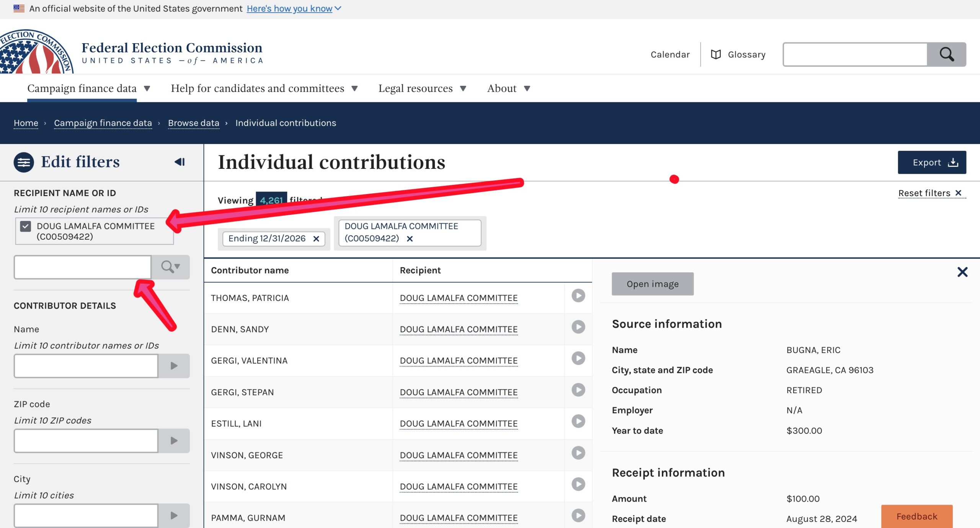The height and width of the screenshot is (528, 980).
Task: Open details arrow for PAMMA, GURNAM row
Action: [578, 516]
